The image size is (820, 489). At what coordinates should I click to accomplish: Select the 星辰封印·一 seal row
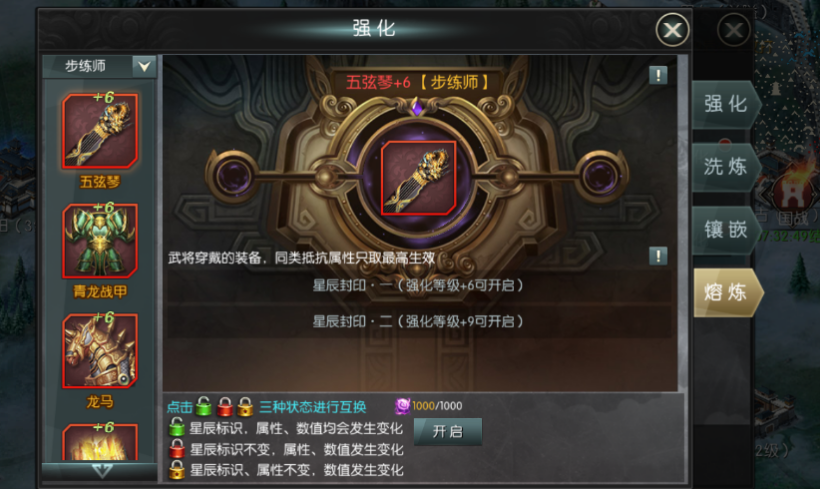(418, 286)
